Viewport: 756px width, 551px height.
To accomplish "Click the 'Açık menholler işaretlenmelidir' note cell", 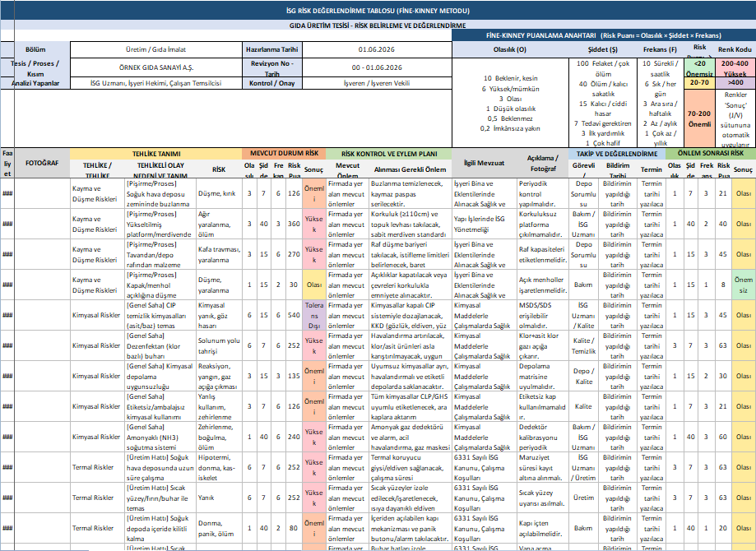I will point(543,285).
